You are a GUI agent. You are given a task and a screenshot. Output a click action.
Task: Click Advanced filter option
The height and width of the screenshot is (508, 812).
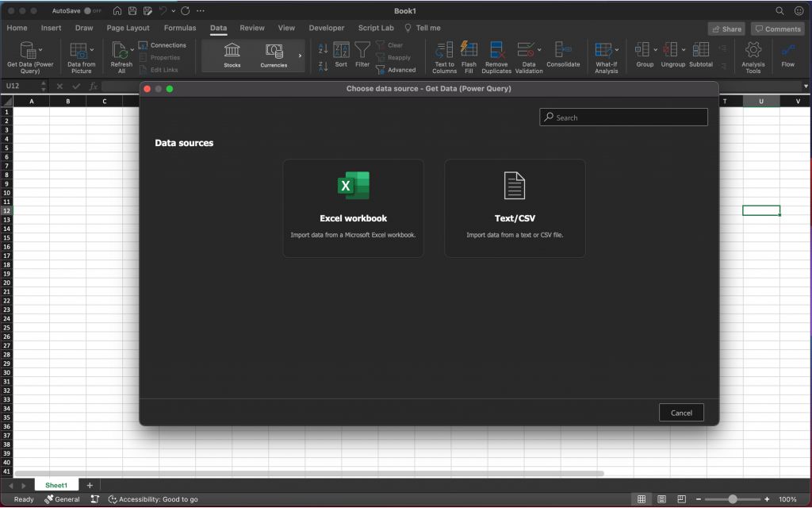tap(396, 70)
